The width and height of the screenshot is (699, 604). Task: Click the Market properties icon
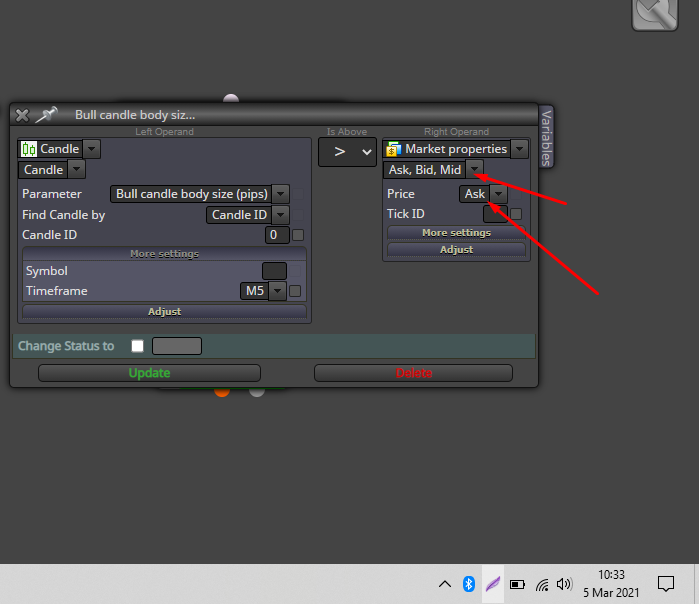click(394, 149)
